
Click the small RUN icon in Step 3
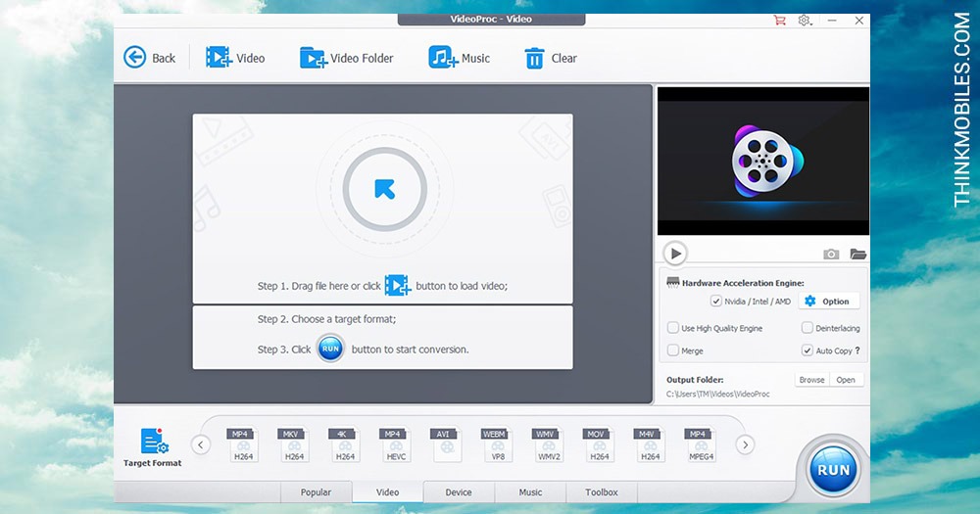pyautogui.click(x=330, y=349)
